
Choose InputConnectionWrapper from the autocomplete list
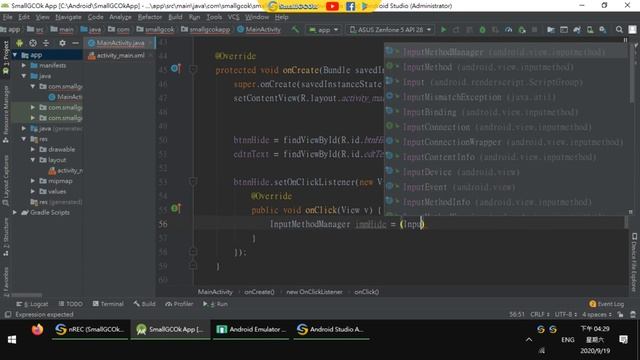(505, 142)
